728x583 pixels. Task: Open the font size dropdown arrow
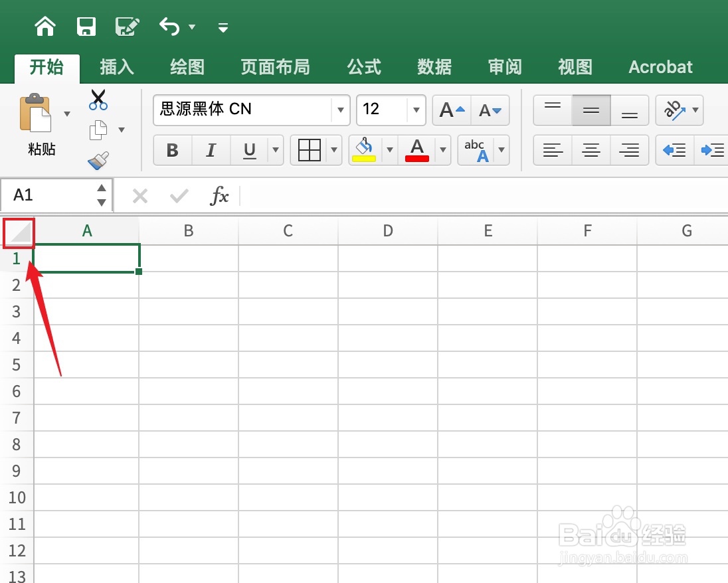point(416,110)
